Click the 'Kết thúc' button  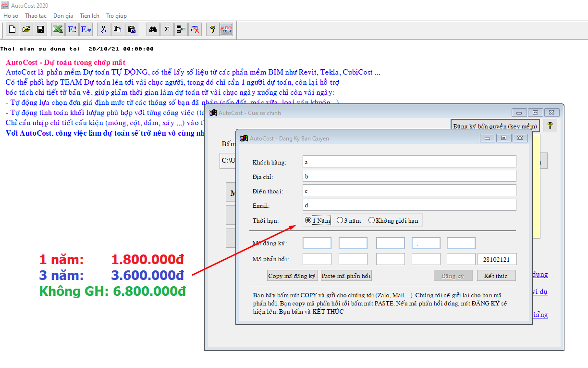[496, 276]
